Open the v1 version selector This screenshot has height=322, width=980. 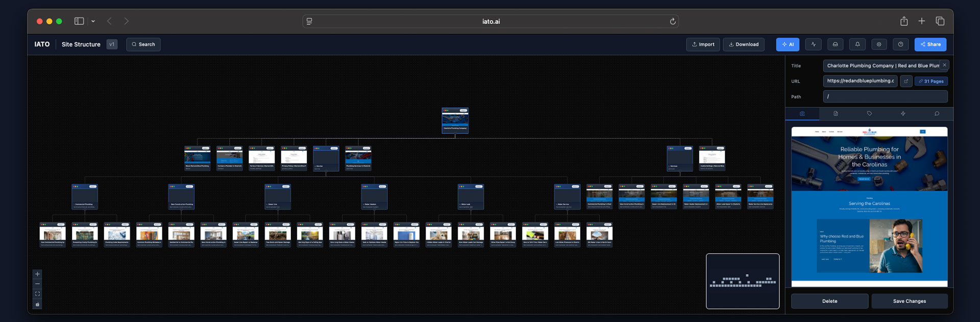(x=112, y=44)
